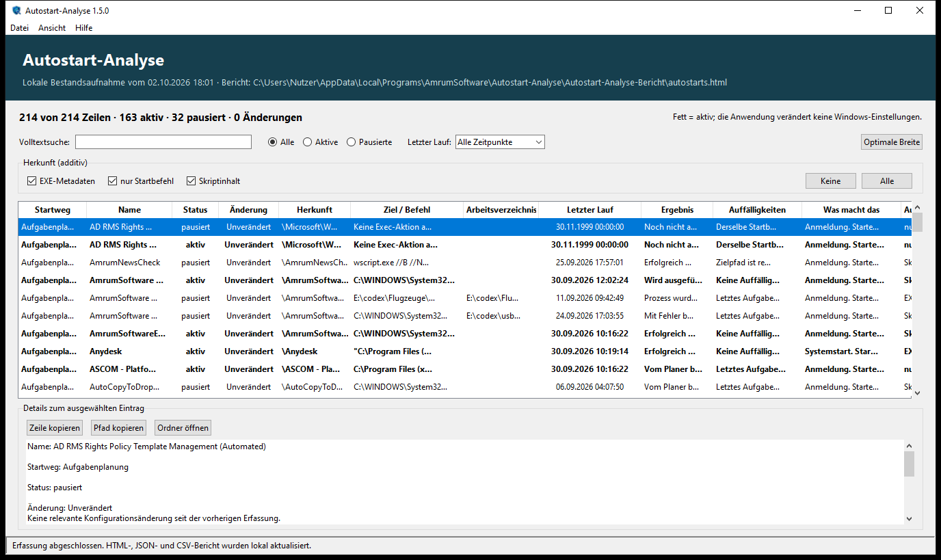941x560 pixels.
Task: Click the Autostart-Analyse app icon in title bar
Action: click(16, 10)
